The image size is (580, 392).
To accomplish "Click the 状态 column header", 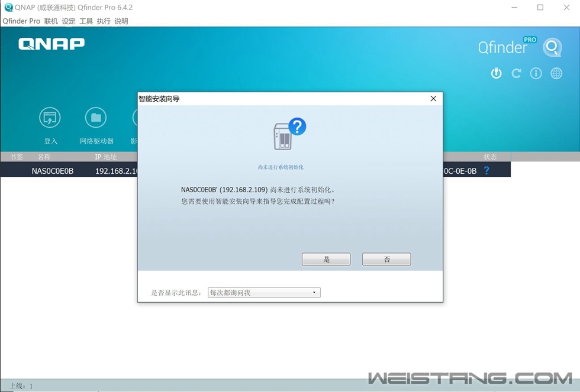I will click(490, 157).
